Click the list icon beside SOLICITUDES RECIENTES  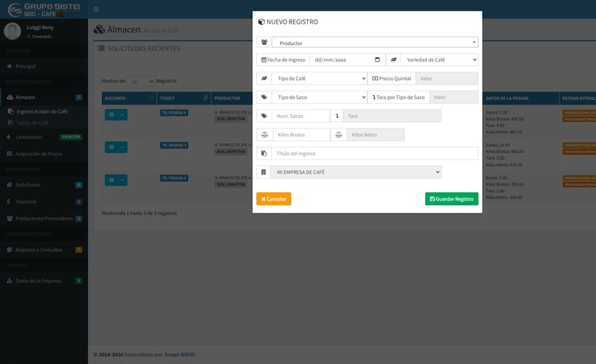tap(101, 48)
